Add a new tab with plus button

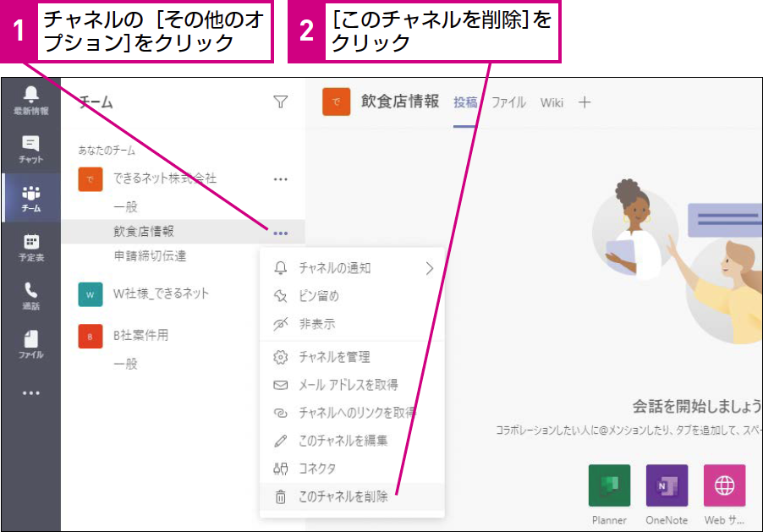coord(585,102)
